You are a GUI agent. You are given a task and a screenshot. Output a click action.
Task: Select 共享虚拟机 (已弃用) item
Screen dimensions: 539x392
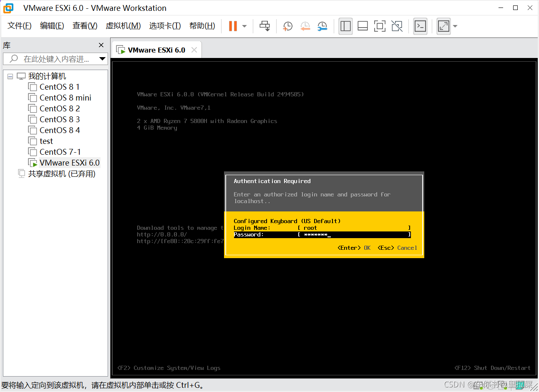[62, 173]
